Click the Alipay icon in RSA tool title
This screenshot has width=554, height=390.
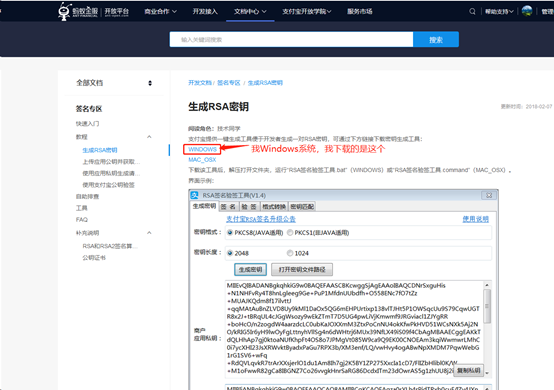click(195, 195)
